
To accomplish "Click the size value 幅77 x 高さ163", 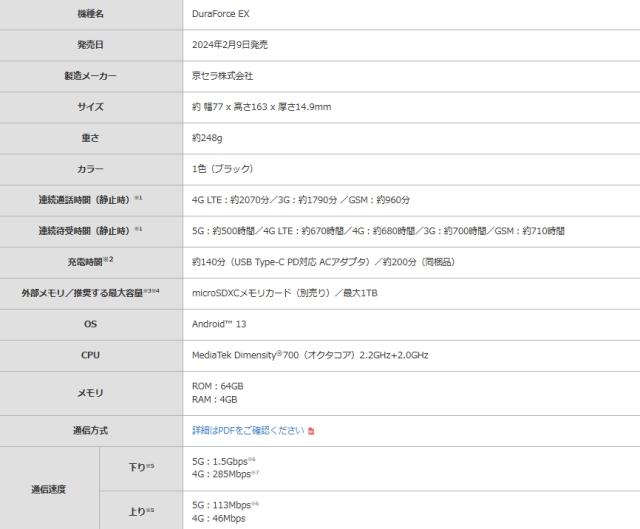I will click(x=261, y=107).
